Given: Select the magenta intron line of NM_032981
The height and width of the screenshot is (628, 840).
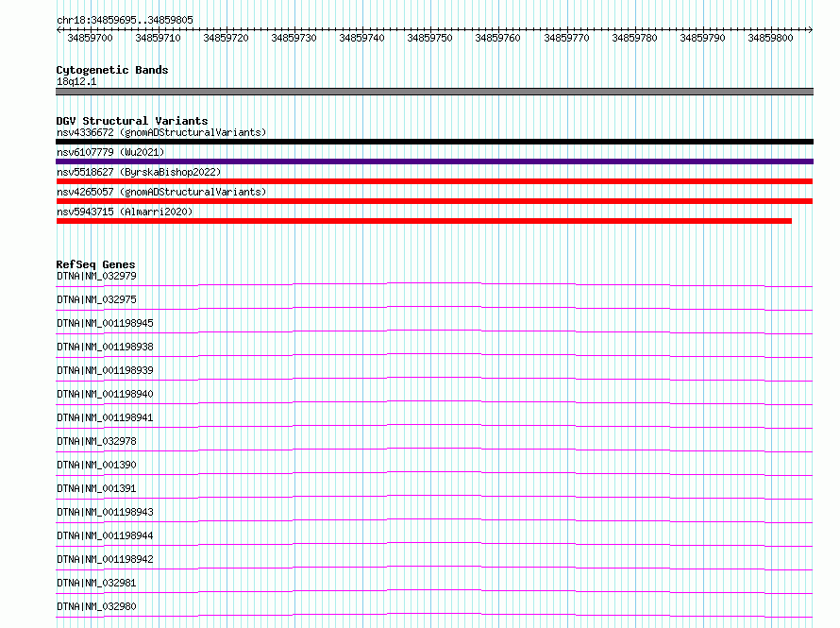Looking at the screenshot, I should coord(434,589).
